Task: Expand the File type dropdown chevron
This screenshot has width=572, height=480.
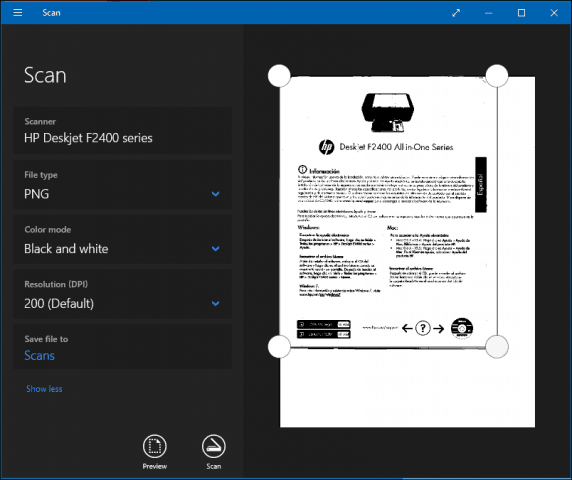Action: (x=216, y=194)
